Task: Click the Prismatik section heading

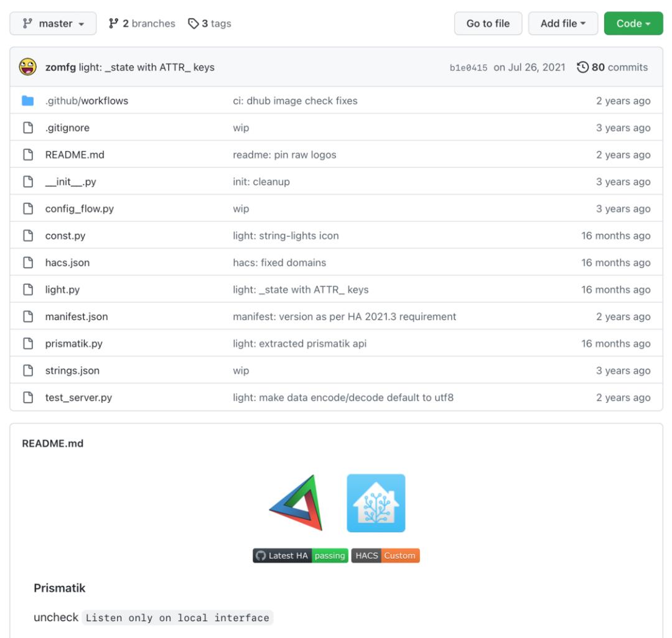Action: click(60, 588)
